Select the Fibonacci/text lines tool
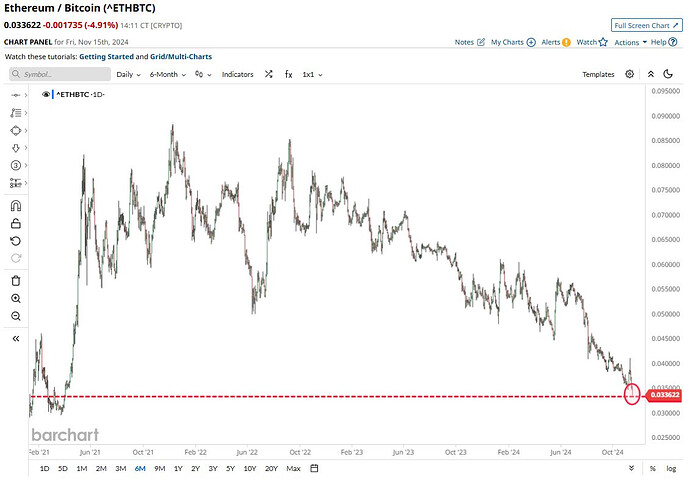 [15, 113]
